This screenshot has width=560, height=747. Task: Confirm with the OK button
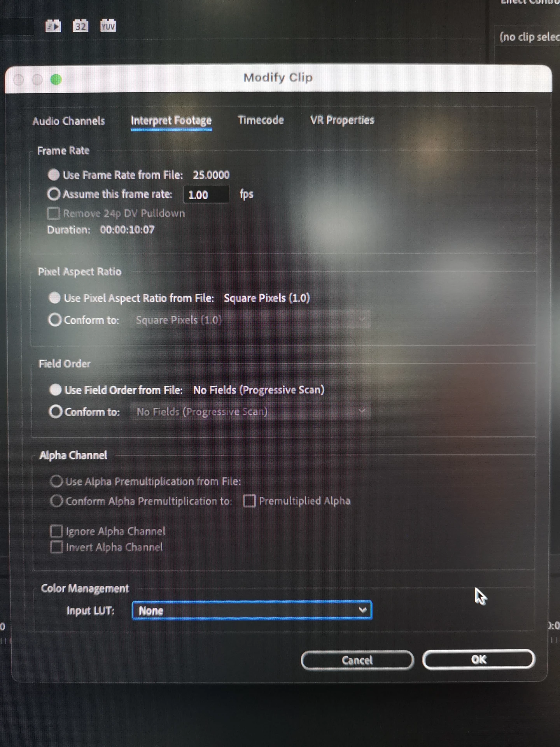pos(479,659)
